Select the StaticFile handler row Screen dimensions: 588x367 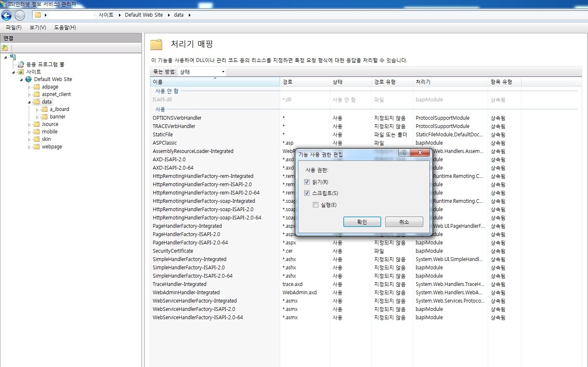tap(329, 135)
